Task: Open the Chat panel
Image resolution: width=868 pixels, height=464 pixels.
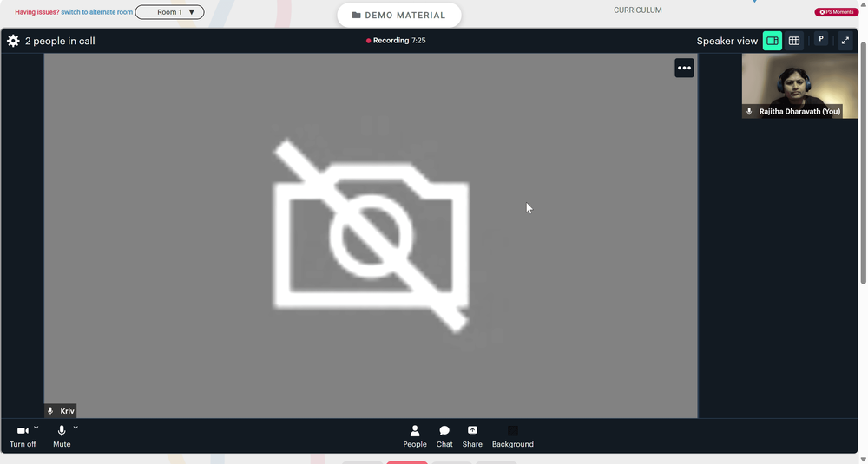Action: tap(444, 436)
